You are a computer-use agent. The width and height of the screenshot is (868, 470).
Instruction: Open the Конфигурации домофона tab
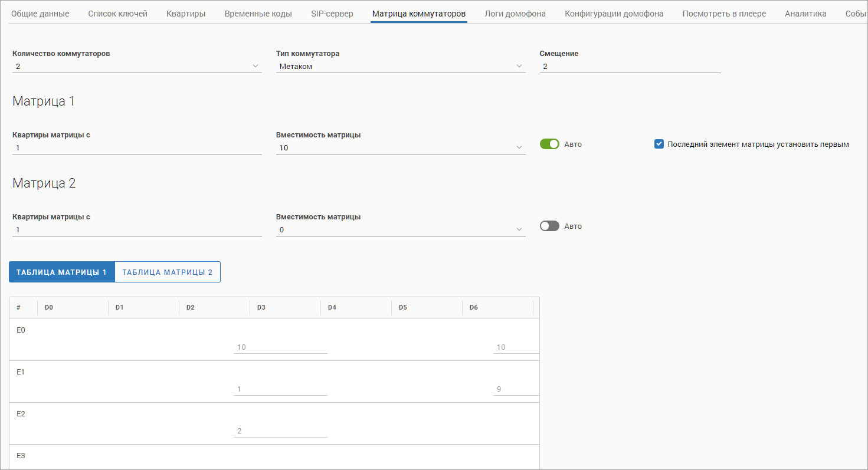[614, 14]
